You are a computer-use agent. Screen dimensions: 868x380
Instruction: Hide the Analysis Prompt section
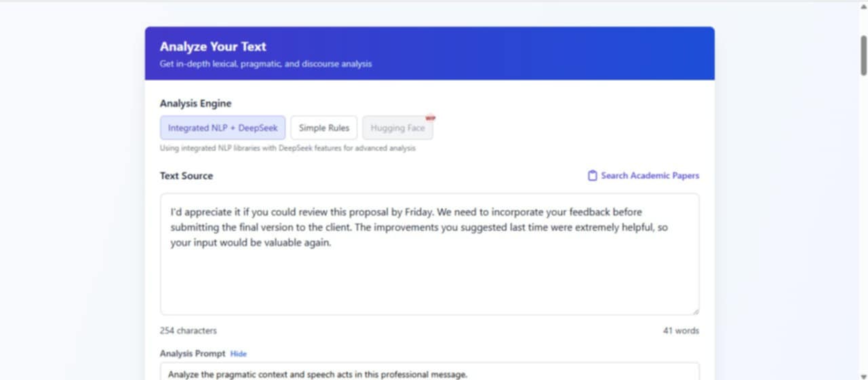[238, 354]
